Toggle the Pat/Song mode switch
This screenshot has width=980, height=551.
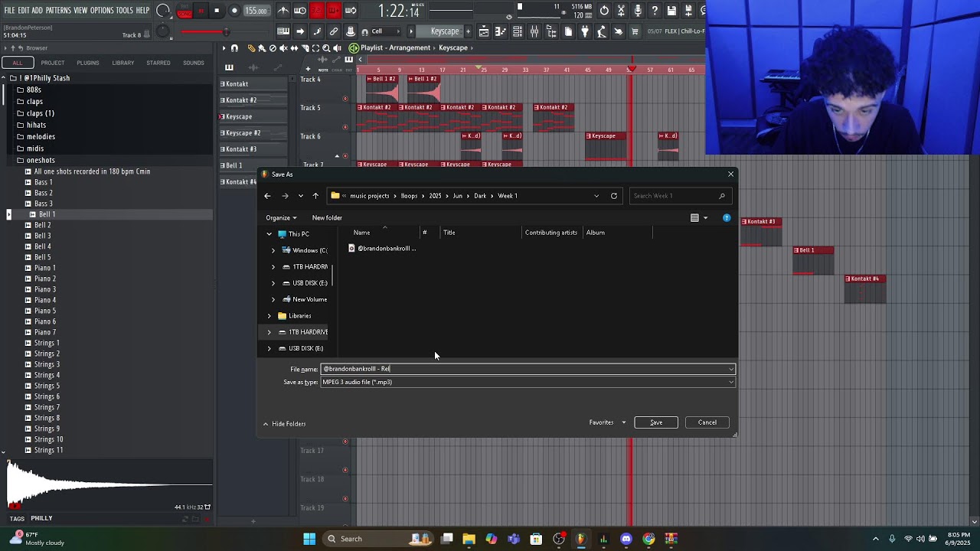pyautogui.click(x=184, y=11)
